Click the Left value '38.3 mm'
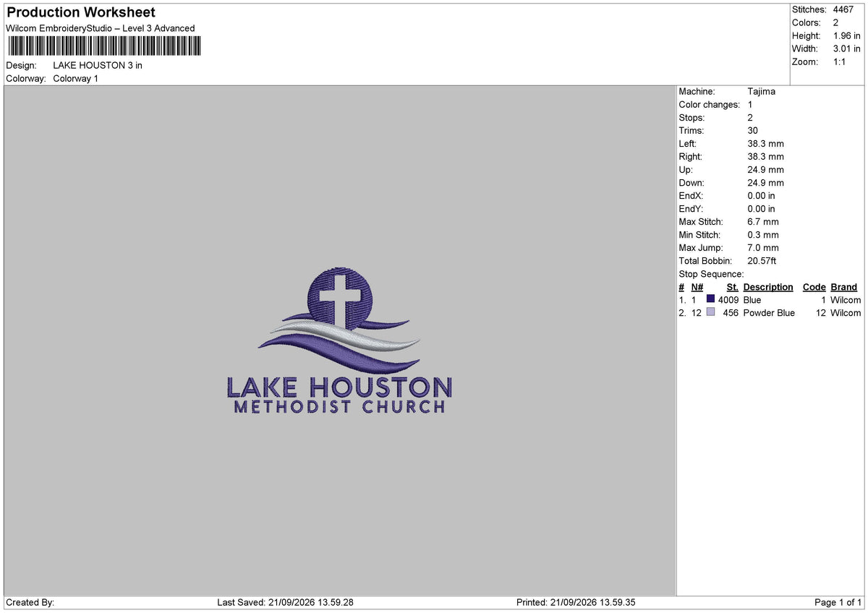 (x=765, y=144)
